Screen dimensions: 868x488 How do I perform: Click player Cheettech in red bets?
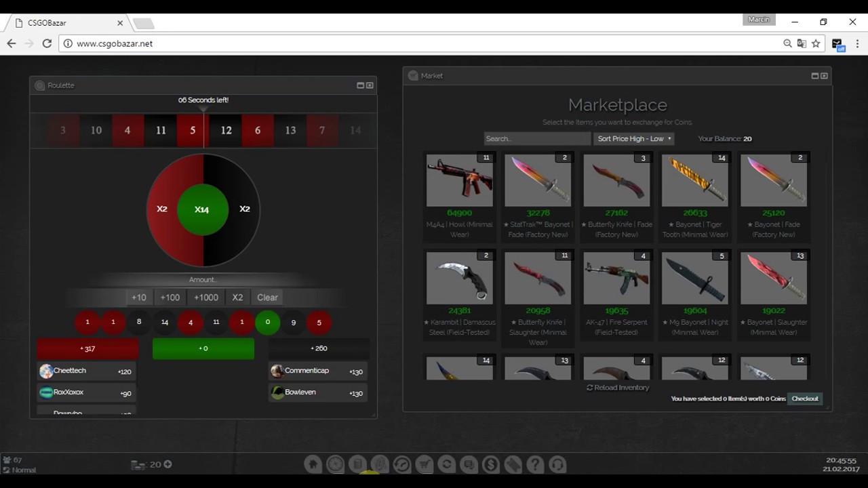tap(87, 371)
